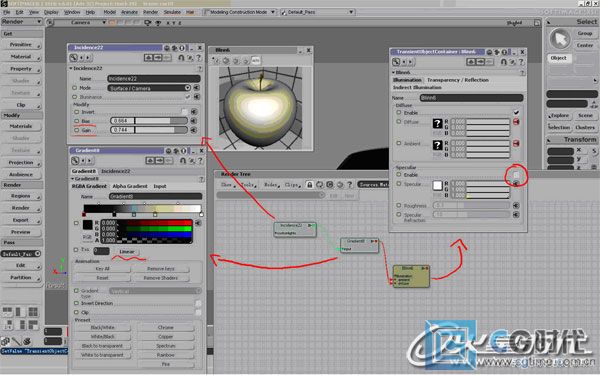
Task: Click the animation dot next to Mode
Action: (75, 88)
